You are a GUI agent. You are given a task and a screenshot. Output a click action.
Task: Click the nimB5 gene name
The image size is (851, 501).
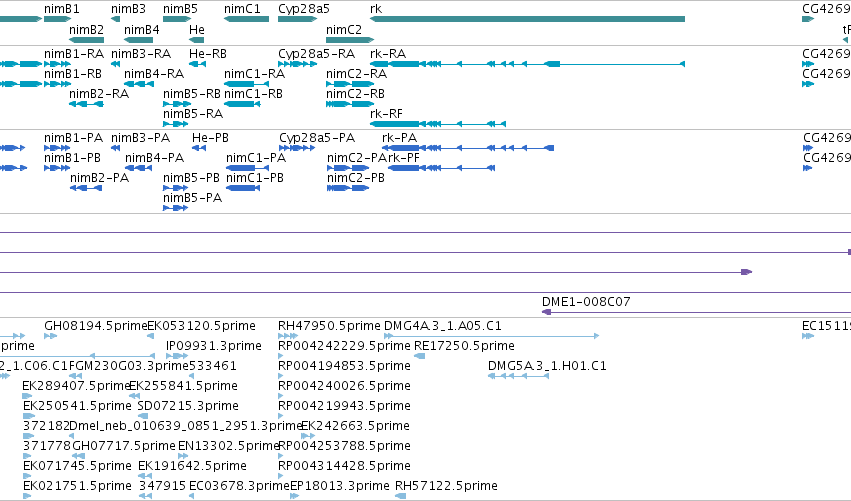pyautogui.click(x=181, y=9)
